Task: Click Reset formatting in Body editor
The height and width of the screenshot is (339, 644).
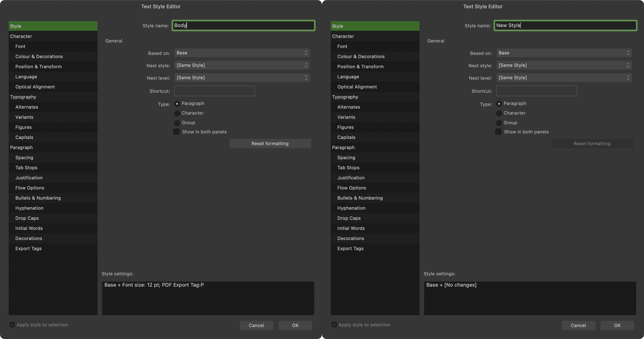Action: [x=270, y=144]
